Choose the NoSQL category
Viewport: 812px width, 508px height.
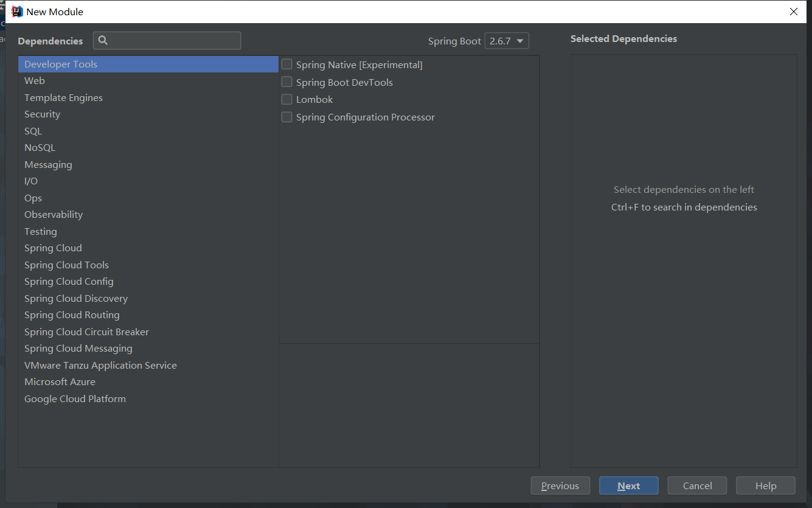tap(148, 148)
